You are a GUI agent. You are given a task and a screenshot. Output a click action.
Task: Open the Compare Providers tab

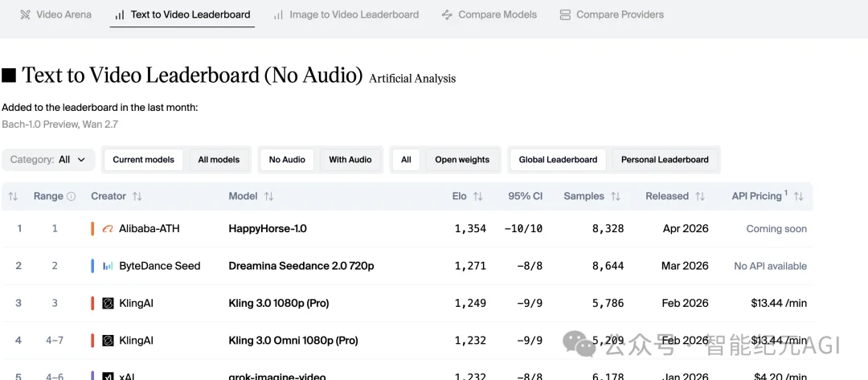612,14
